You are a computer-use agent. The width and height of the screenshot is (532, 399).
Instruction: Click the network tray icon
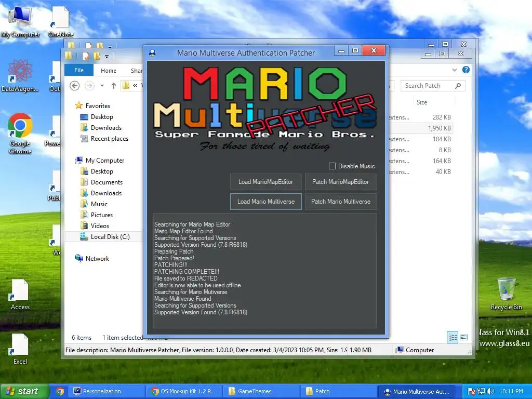click(x=481, y=391)
